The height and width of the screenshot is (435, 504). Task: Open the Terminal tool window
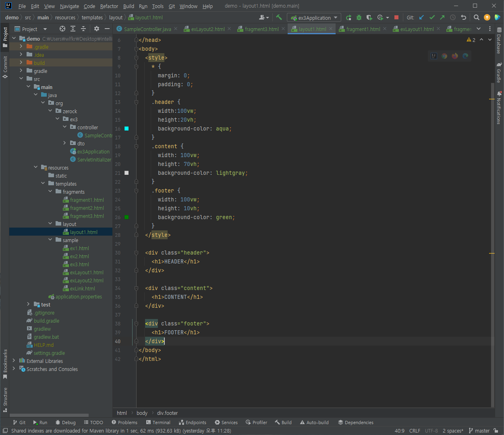158,423
